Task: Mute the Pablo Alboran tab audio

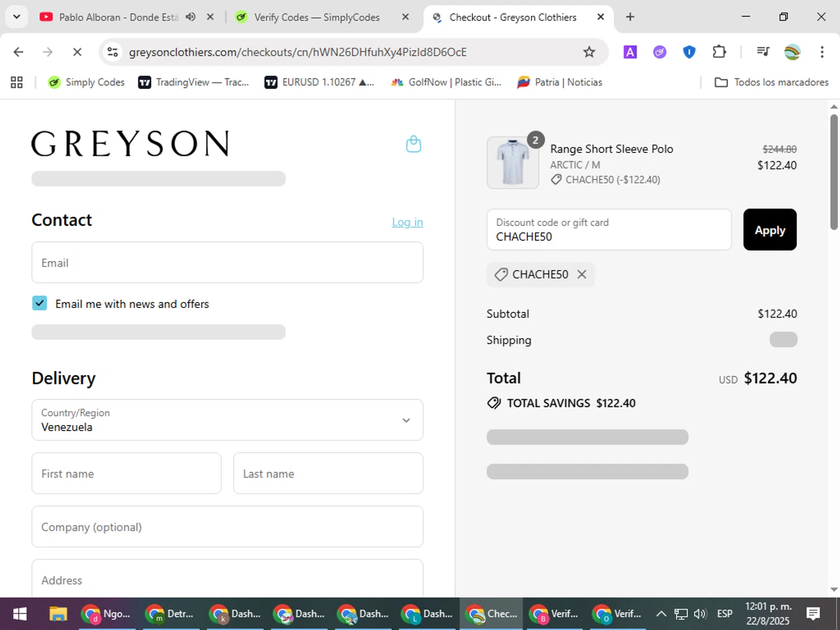Action: click(x=191, y=17)
